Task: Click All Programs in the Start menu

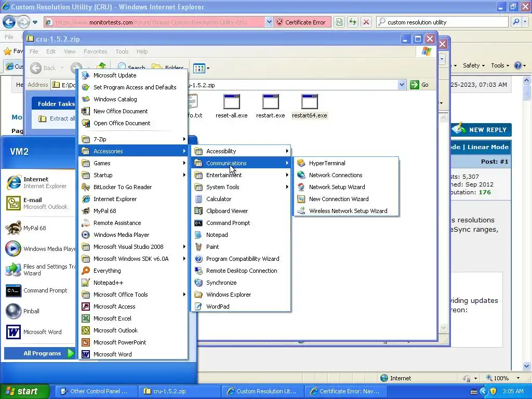Action: pyautogui.click(x=39, y=353)
